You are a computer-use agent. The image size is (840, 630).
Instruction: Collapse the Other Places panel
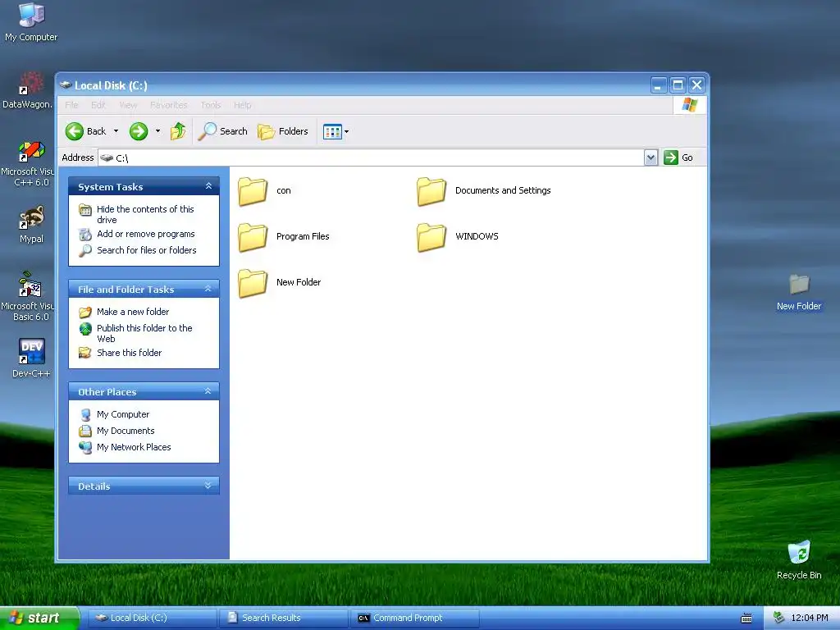click(208, 391)
